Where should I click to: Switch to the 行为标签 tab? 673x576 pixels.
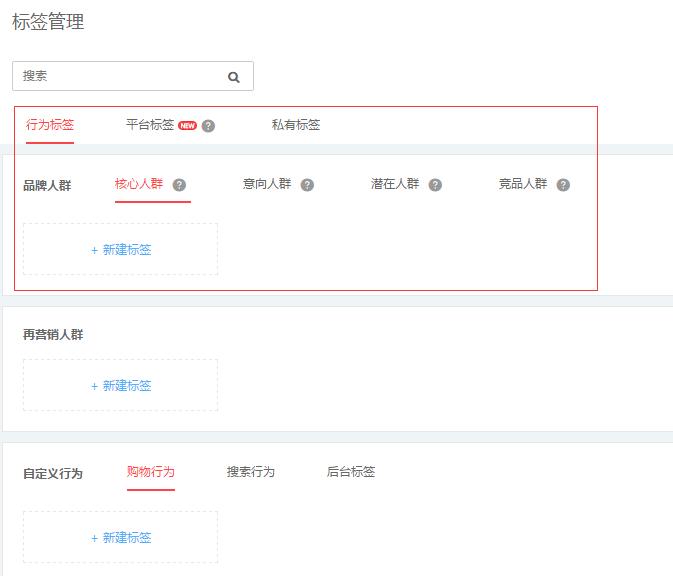[50, 125]
